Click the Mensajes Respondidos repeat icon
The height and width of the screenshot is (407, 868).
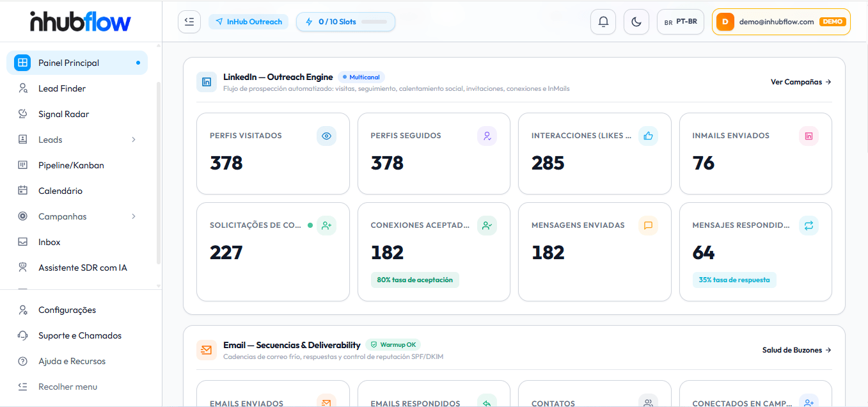[809, 225]
